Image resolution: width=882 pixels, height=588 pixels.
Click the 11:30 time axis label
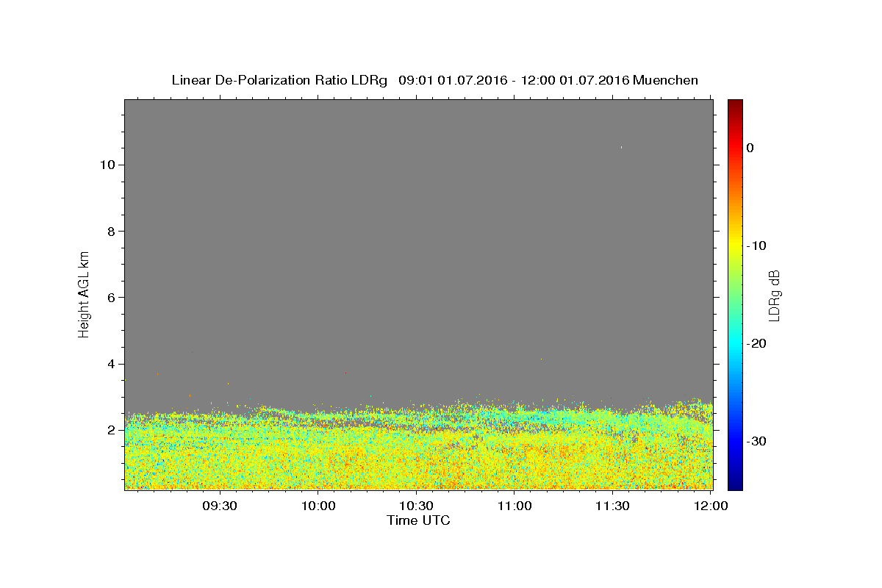[x=614, y=506]
